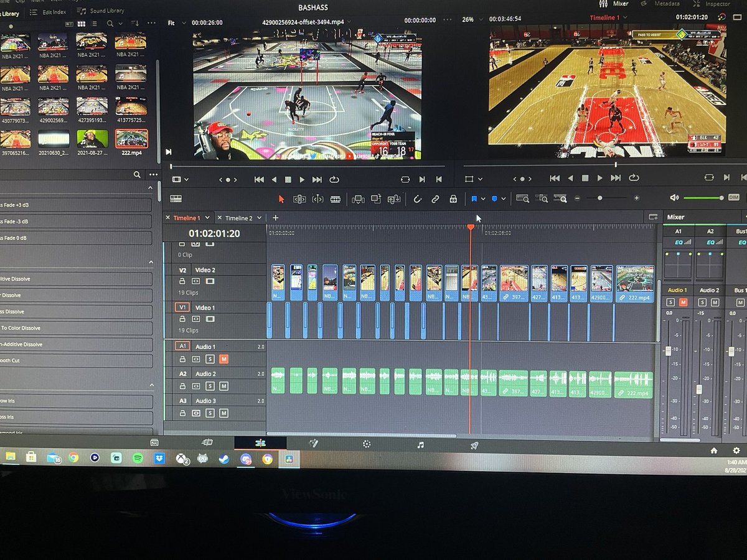Click the Detail Zoom icon
The height and width of the screenshot is (560, 747).
click(x=542, y=199)
